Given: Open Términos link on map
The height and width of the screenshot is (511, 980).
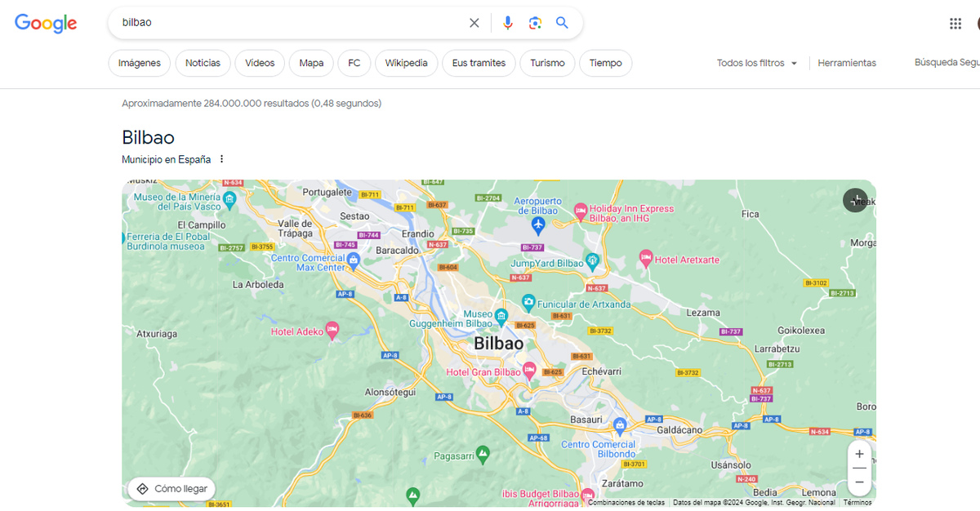Looking at the screenshot, I should [857, 503].
